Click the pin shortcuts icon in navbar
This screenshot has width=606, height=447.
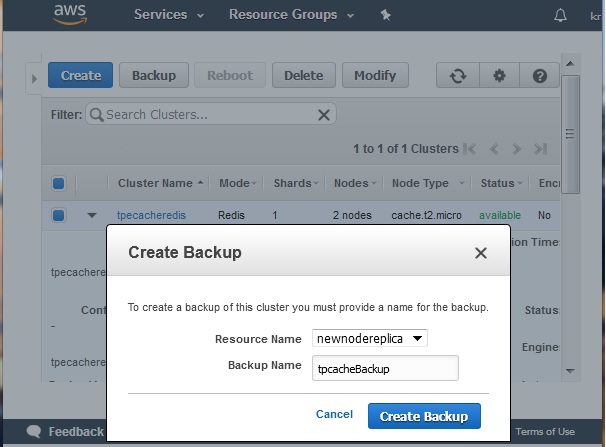386,15
